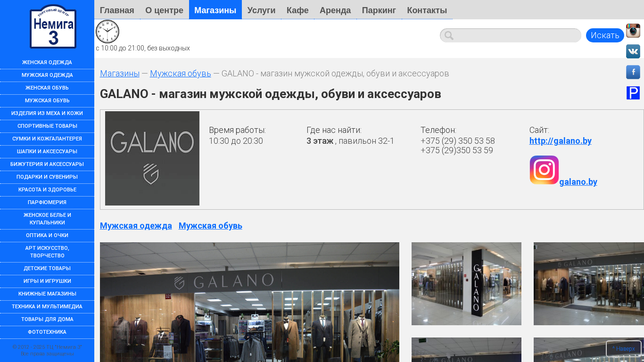Click the working hours text 10:30 до 20:30
This screenshot has width=644, height=362.
click(x=236, y=141)
